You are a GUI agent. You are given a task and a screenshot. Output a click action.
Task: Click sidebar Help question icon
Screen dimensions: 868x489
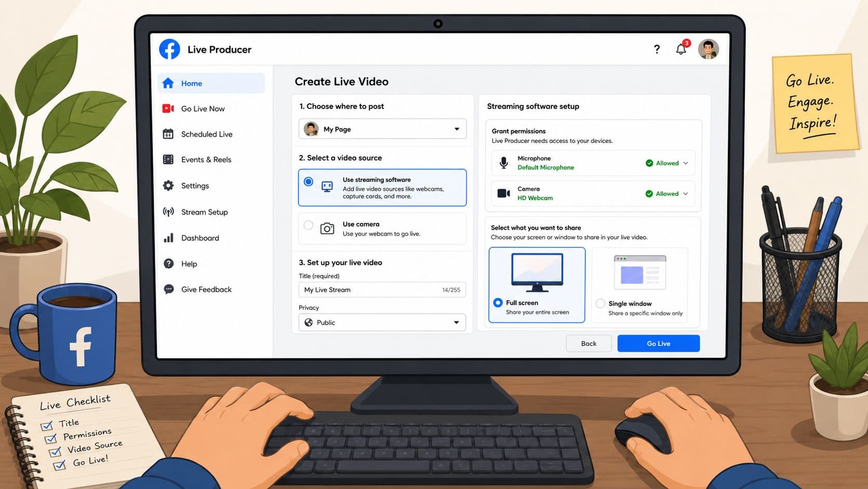tap(169, 263)
